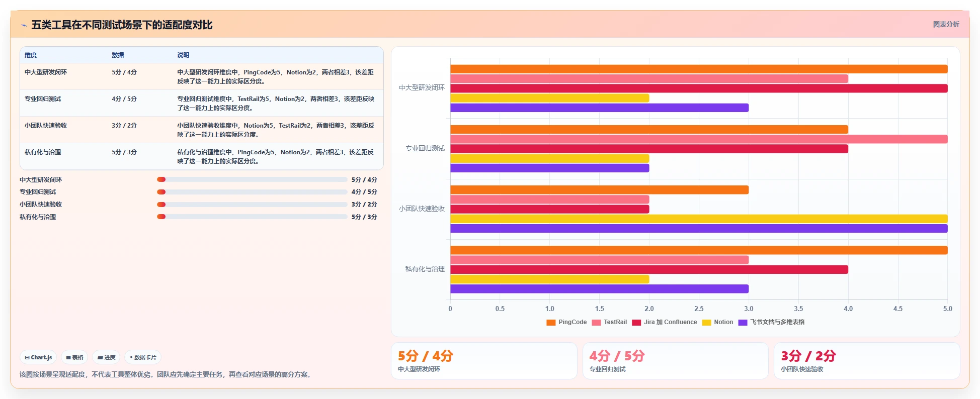
Task: Click the 私有化与治理 y-axis label in chart
Action: click(x=425, y=269)
